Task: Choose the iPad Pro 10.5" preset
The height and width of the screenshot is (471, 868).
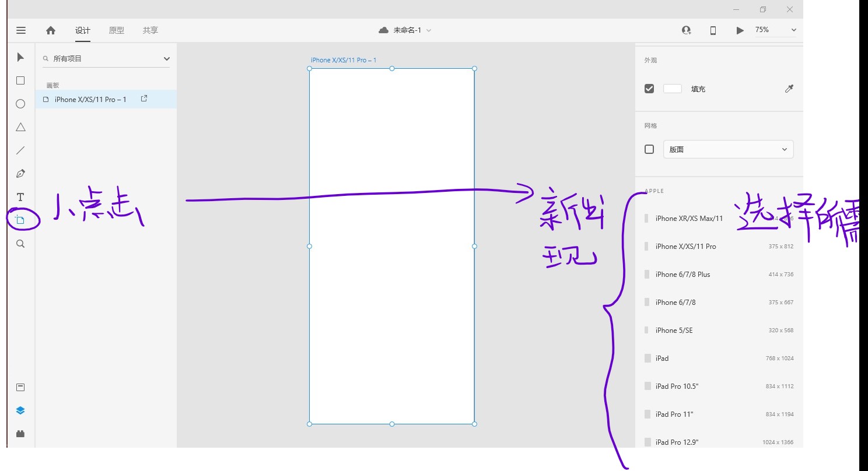Action: point(719,386)
